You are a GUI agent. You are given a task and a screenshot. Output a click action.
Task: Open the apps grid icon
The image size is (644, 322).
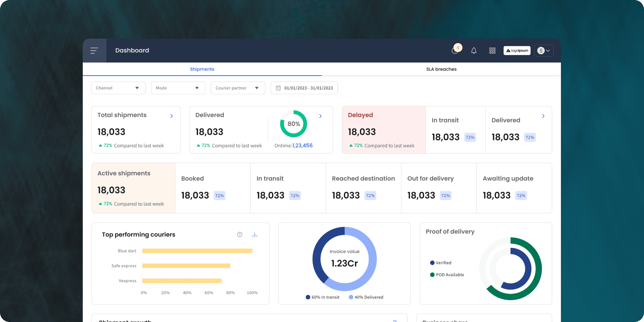pos(492,51)
